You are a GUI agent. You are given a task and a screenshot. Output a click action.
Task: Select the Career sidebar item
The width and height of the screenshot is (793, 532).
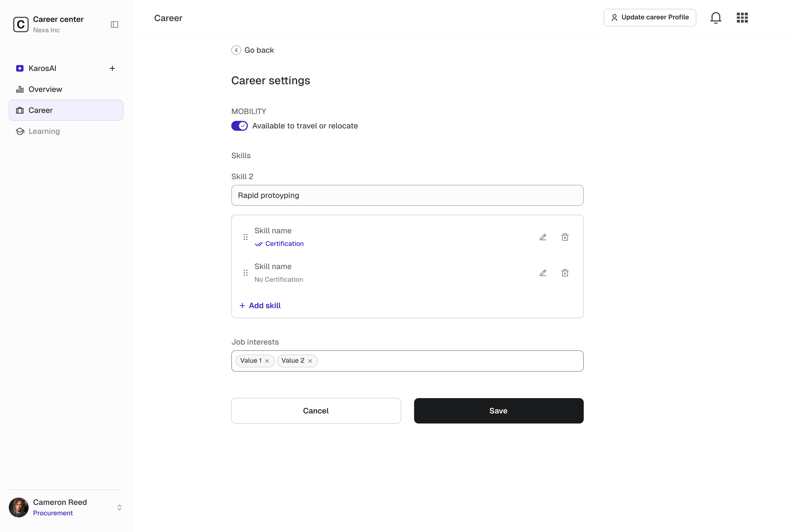(x=66, y=110)
